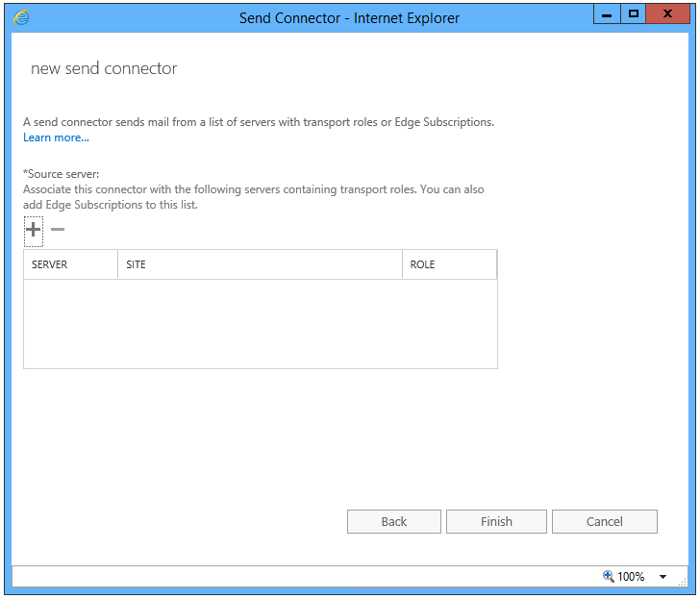Click the window resize grip corner

click(x=682, y=582)
